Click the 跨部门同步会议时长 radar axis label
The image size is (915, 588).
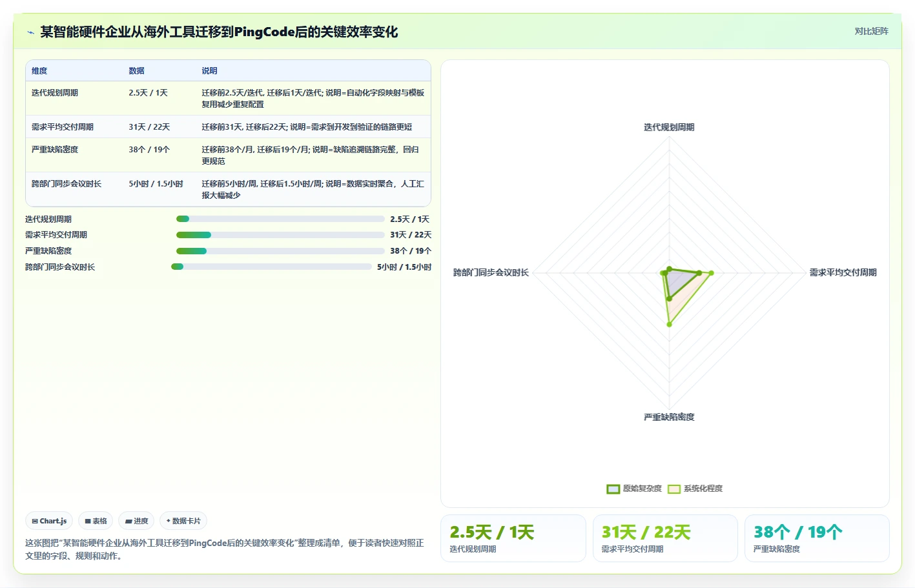(491, 272)
